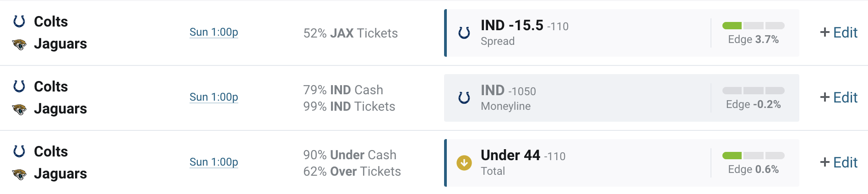This screenshot has height=194, width=868.
Task: Click yellow down-arrow icon beside Under 44
Action: pos(464,163)
